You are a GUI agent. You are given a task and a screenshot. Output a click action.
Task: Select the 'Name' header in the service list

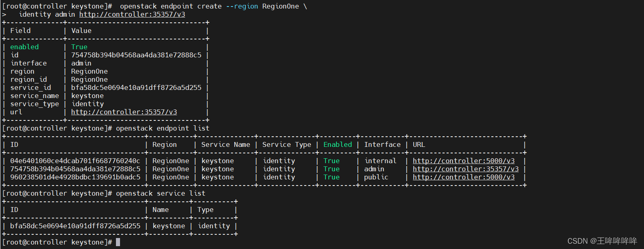[161, 210]
